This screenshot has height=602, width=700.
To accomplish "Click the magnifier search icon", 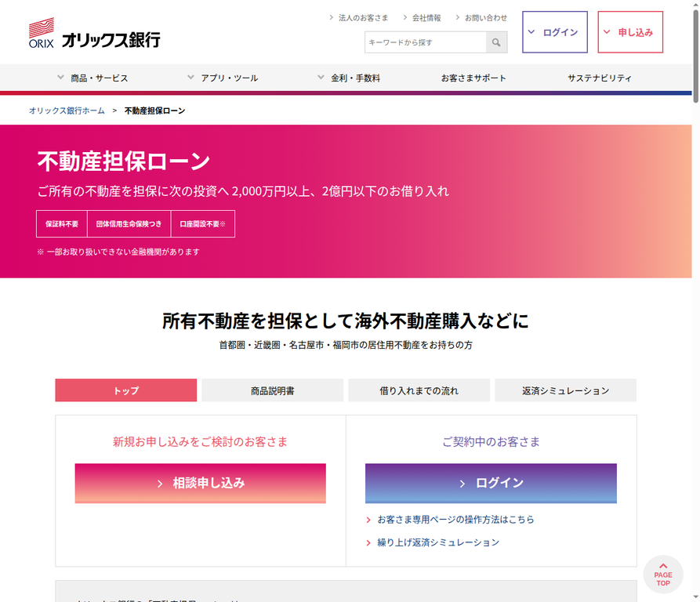I will point(496,42).
